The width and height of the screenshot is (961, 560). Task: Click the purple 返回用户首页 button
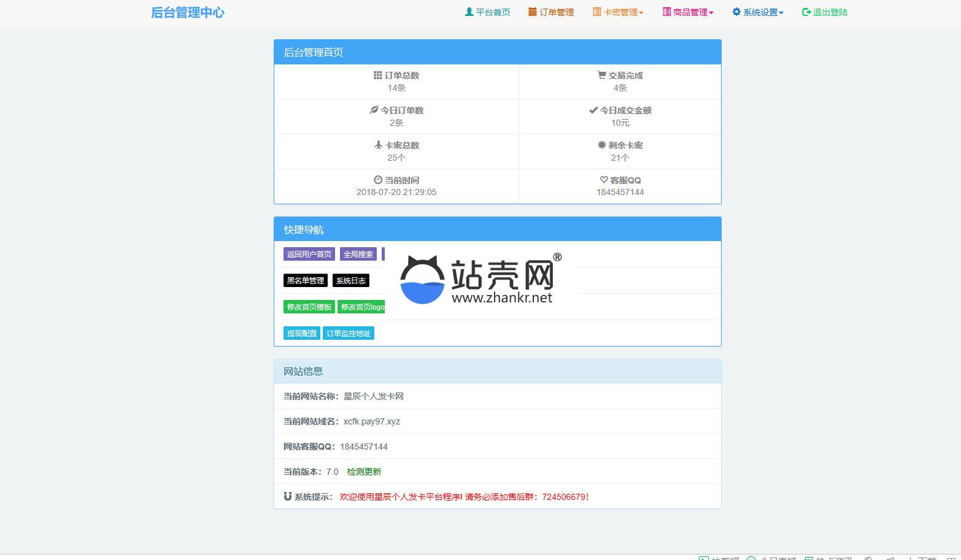click(309, 254)
